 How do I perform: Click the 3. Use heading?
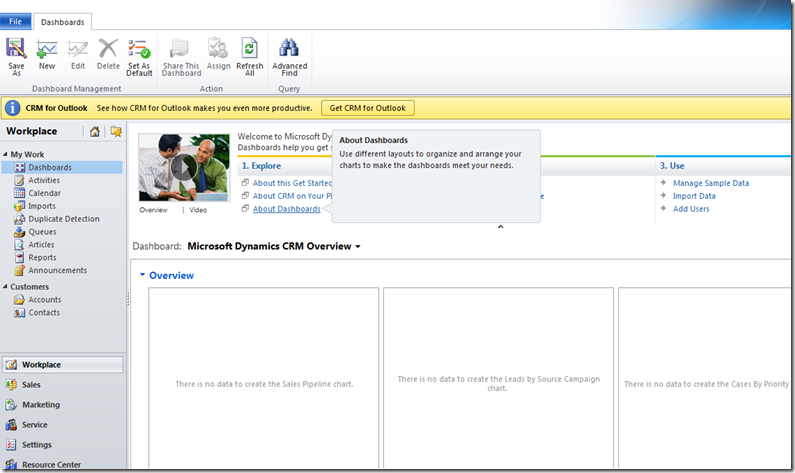[x=672, y=166]
